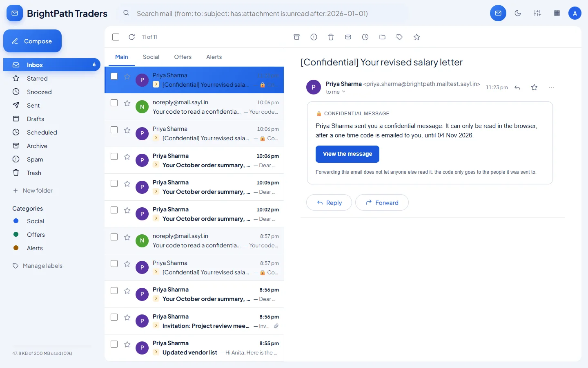This screenshot has width=588, height=368.
Task: Expand recipient details next to 'to me'
Action: 343,92
